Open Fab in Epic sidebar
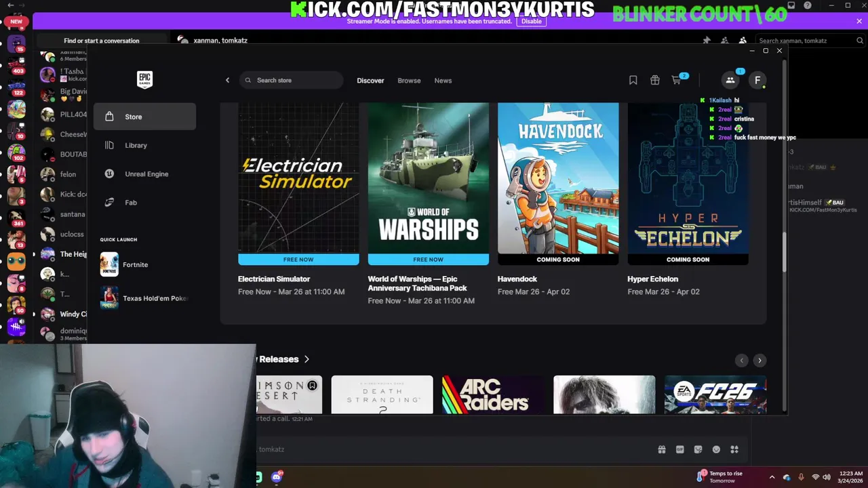868x488 pixels. click(144, 202)
